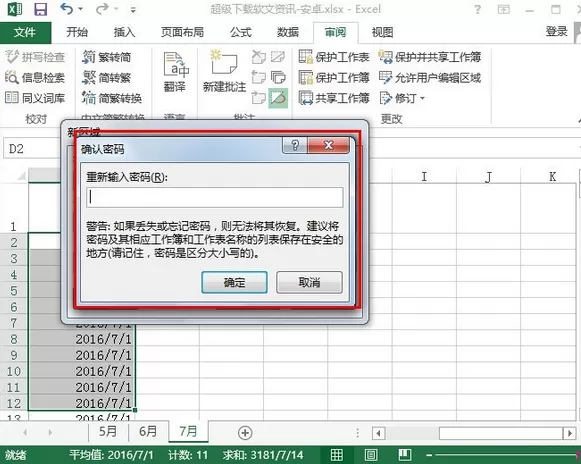
Task: Switch to the 5月 sheet tab
Action: tap(108, 432)
